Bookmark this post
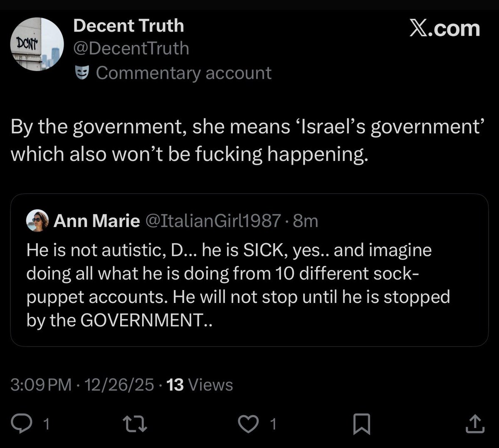The width and height of the screenshot is (499, 448). pos(361,424)
